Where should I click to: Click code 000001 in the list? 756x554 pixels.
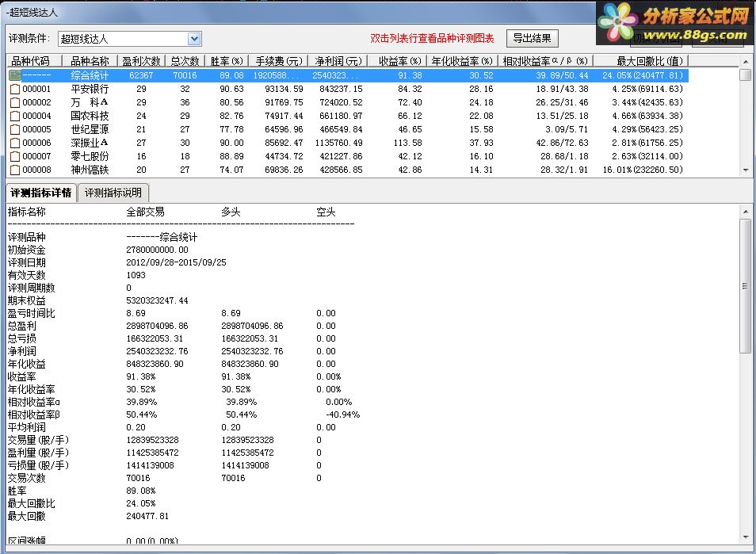click(36, 90)
